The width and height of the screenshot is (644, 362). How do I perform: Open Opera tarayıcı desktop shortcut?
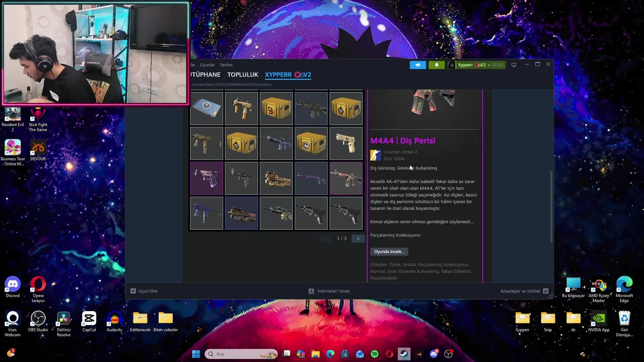[x=38, y=290]
